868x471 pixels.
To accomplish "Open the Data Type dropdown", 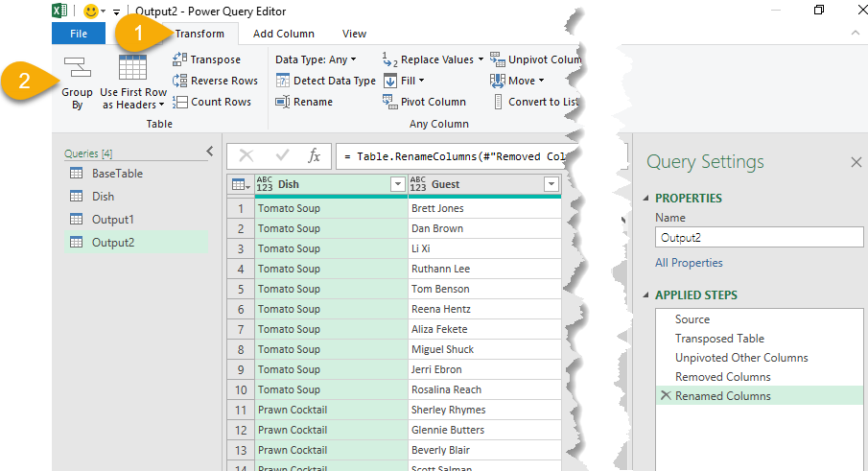I will [x=316, y=59].
